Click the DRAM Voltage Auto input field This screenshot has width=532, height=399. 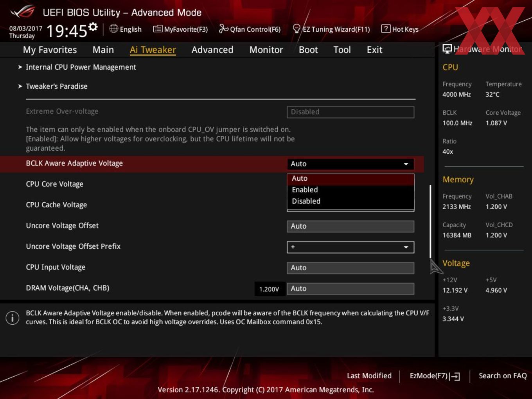click(350, 288)
